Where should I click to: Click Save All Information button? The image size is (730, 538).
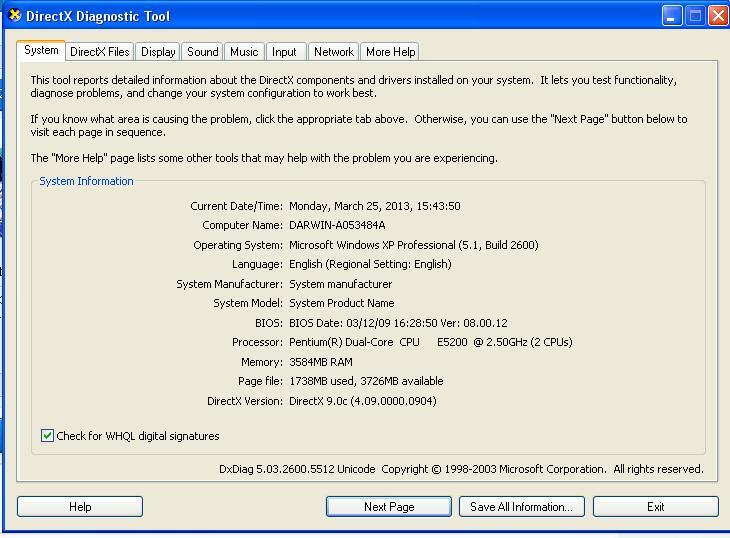[521, 506]
